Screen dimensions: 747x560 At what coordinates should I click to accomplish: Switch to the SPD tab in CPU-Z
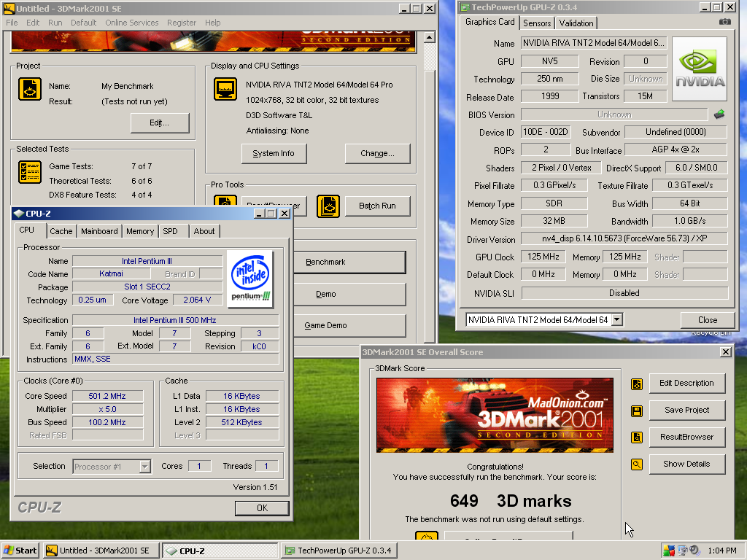170,231
